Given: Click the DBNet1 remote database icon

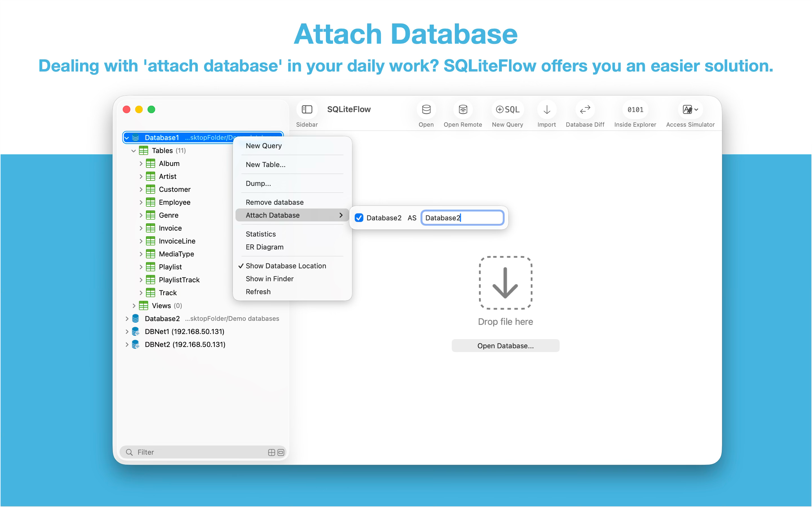Looking at the screenshot, I should (x=136, y=332).
